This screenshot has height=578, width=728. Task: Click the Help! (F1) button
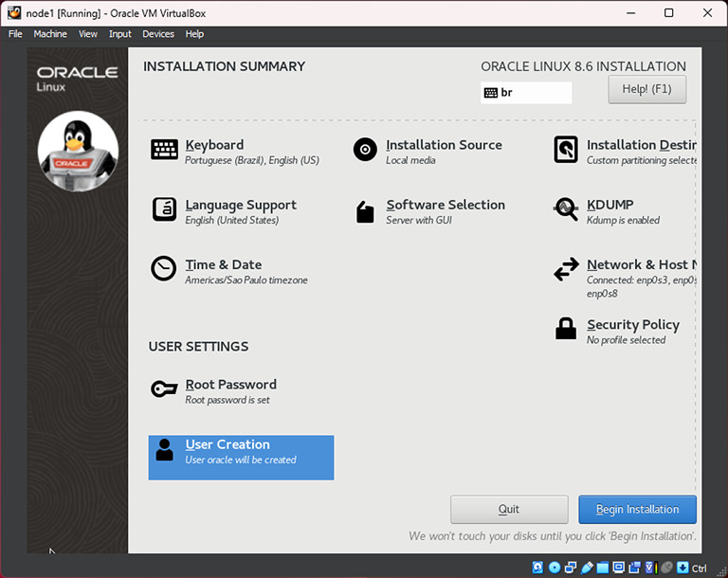(646, 89)
